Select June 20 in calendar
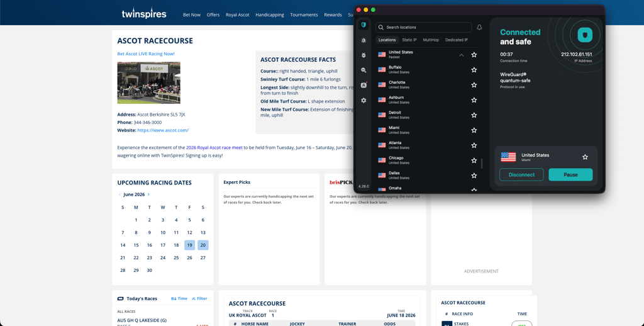This screenshot has width=644, height=326. point(203,245)
